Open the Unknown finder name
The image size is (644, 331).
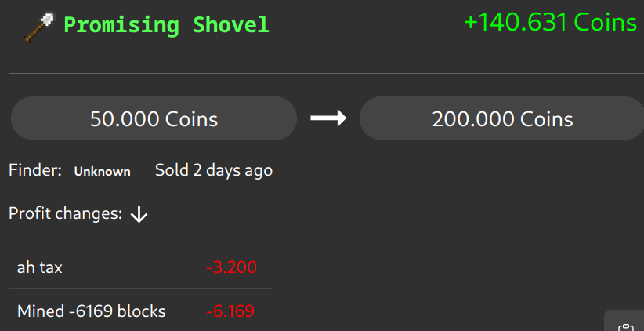pos(102,171)
